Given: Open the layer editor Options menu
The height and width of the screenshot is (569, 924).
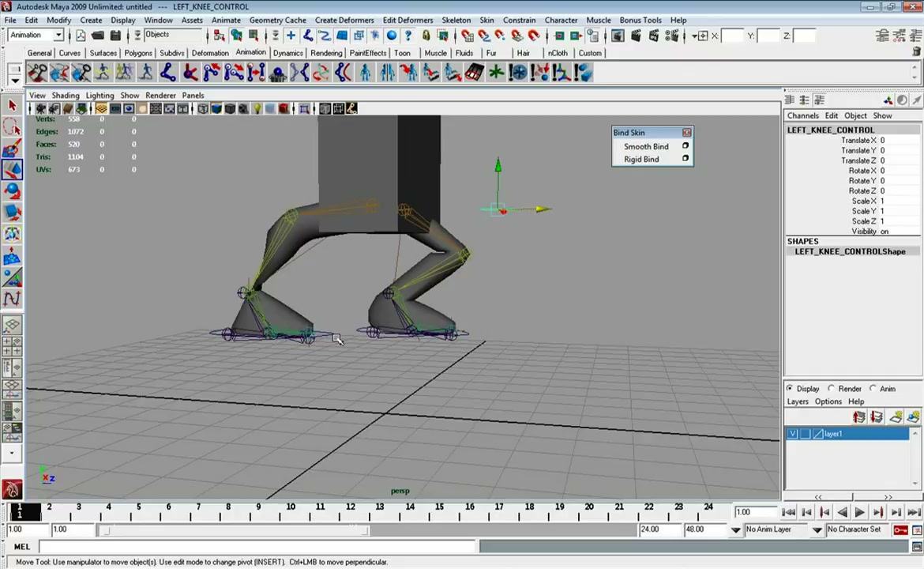Looking at the screenshot, I should [828, 401].
